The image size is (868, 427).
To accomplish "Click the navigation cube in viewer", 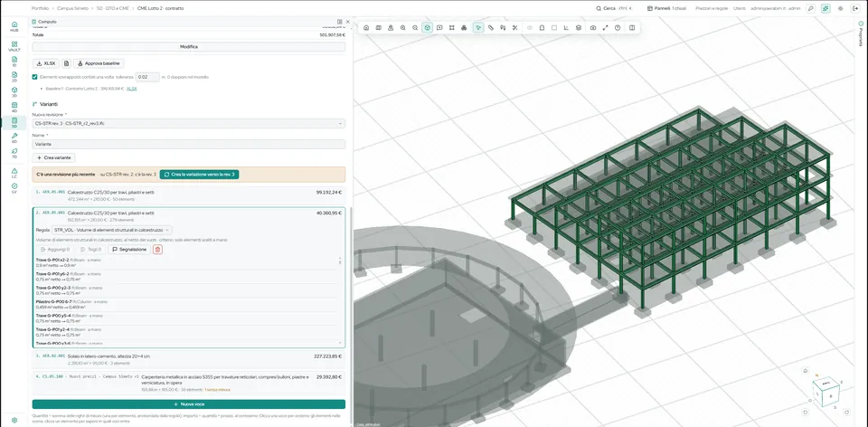I will (826, 390).
